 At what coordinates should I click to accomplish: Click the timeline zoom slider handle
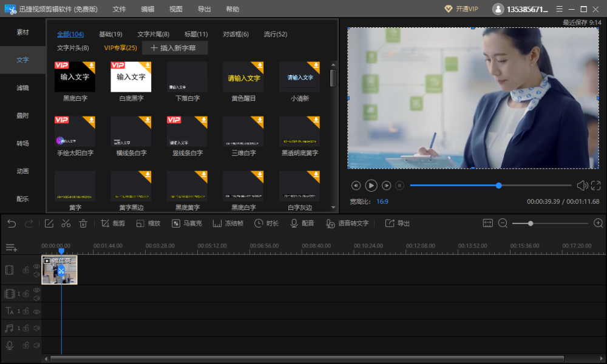[531, 223]
